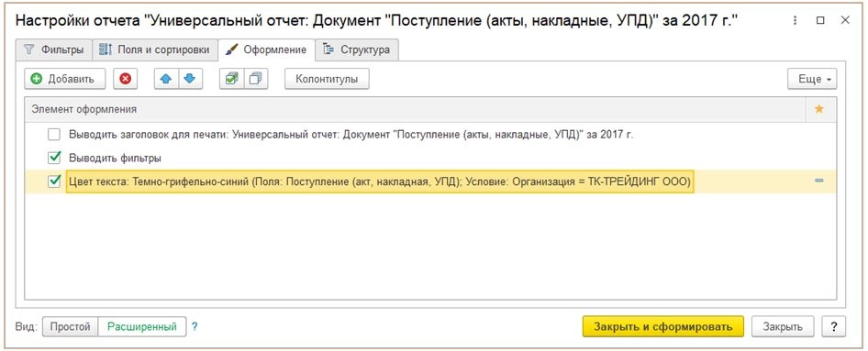
Task: Switch view to Простой
Action: point(71,326)
